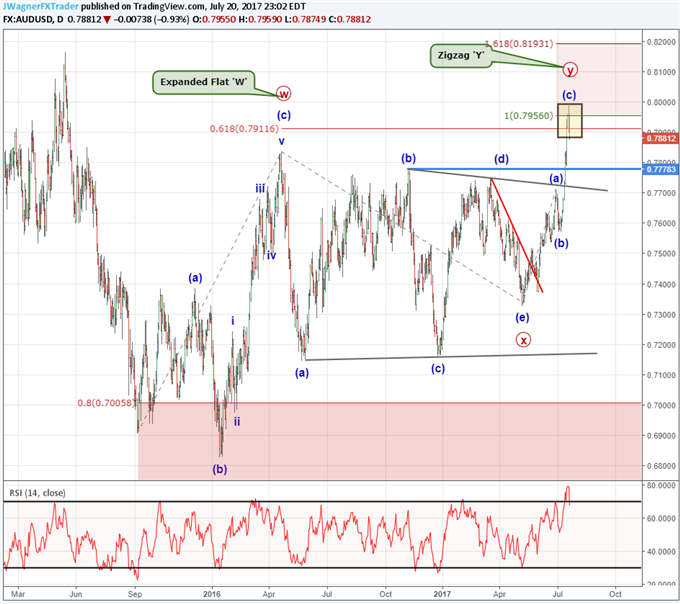Click the 0.618(0.79116) Fibonacci label

(244, 129)
